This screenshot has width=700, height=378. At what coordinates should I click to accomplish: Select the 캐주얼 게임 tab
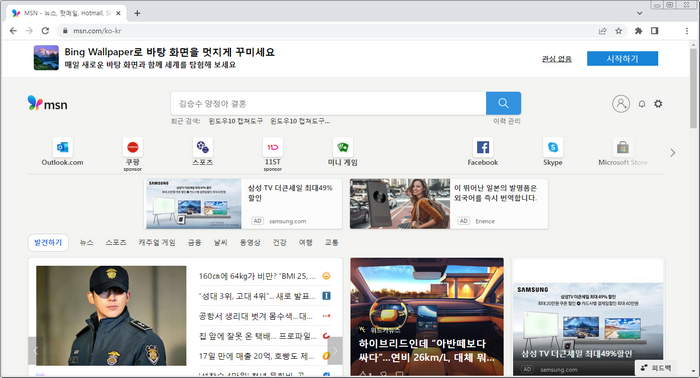tap(157, 243)
